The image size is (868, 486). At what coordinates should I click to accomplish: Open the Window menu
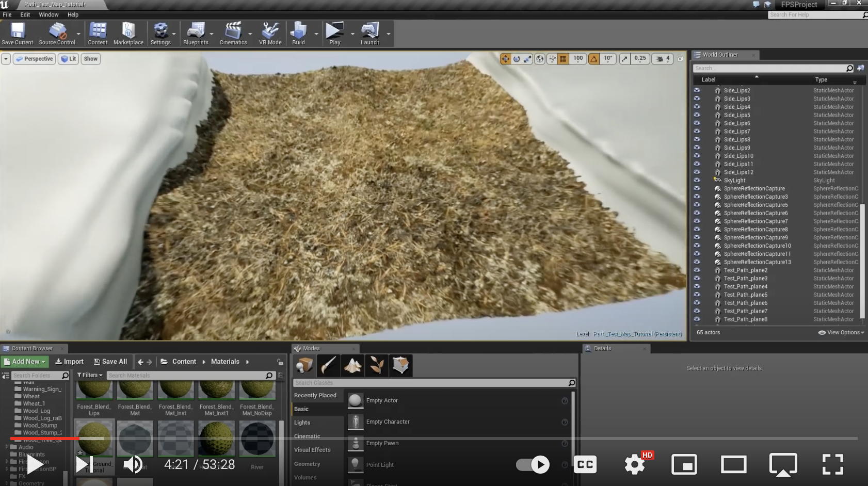tap(49, 14)
